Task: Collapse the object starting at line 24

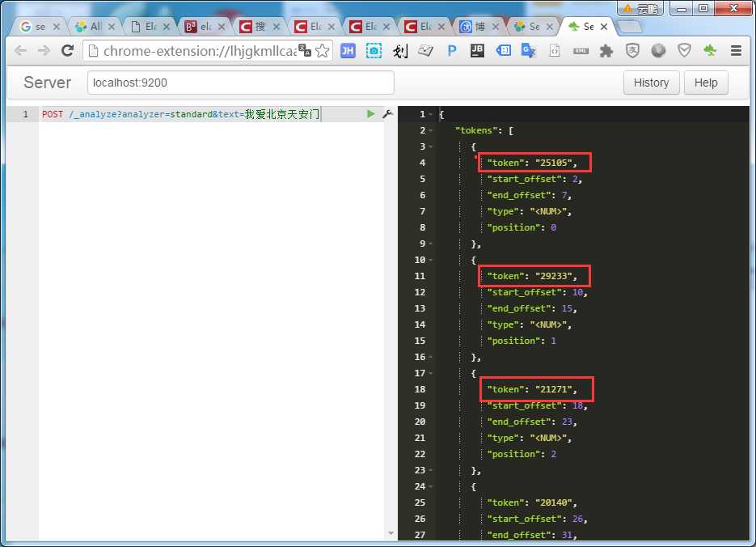Action: 430,486
